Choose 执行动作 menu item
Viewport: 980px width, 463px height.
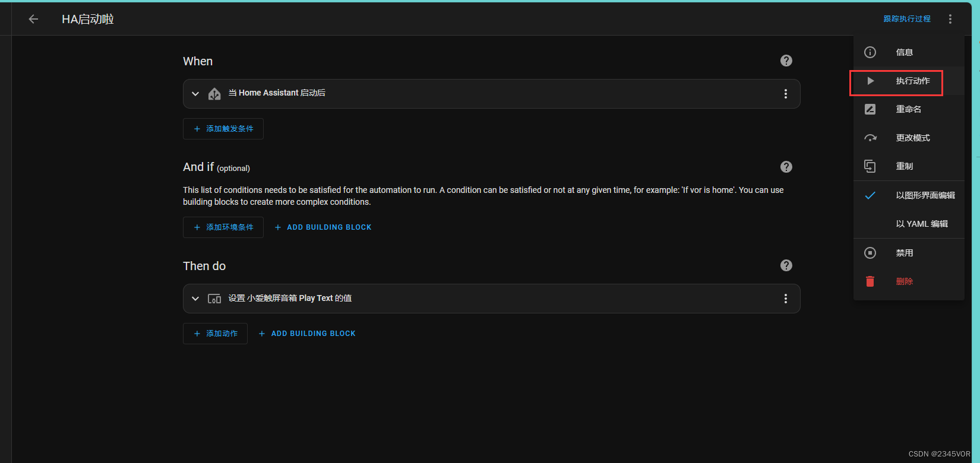click(x=909, y=81)
